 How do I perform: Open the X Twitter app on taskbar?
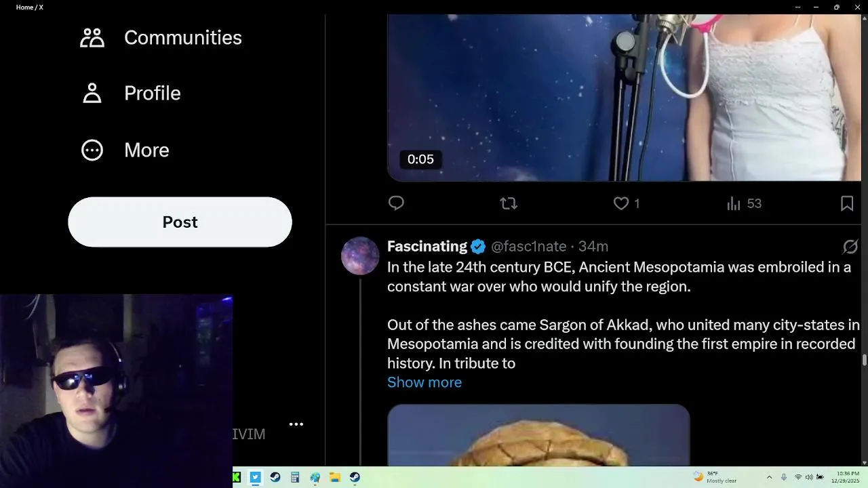coord(255,477)
